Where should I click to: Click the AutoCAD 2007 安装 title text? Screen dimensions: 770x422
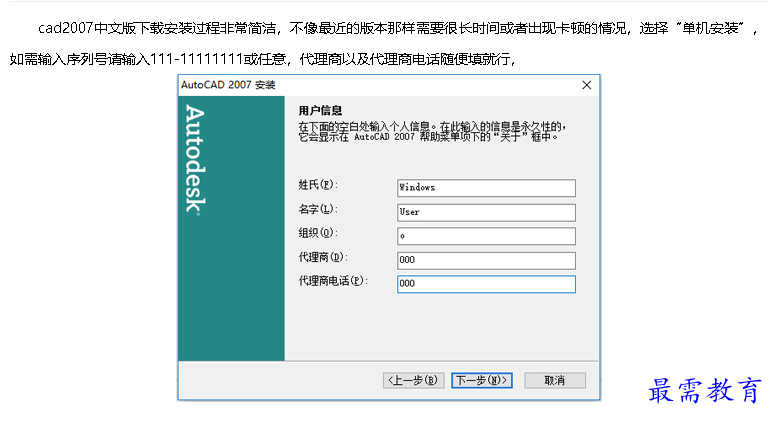tap(228, 85)
